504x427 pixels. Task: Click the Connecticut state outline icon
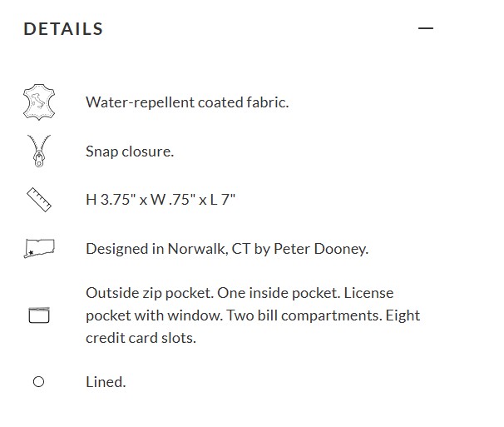click(39, 248)
